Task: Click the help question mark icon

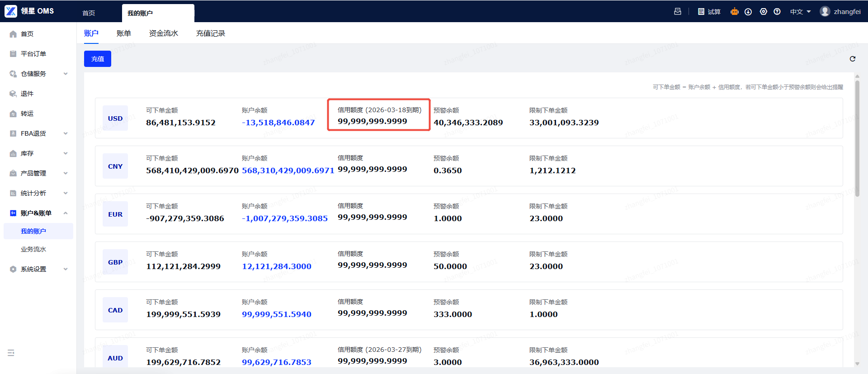Action: tap(777, 12)
